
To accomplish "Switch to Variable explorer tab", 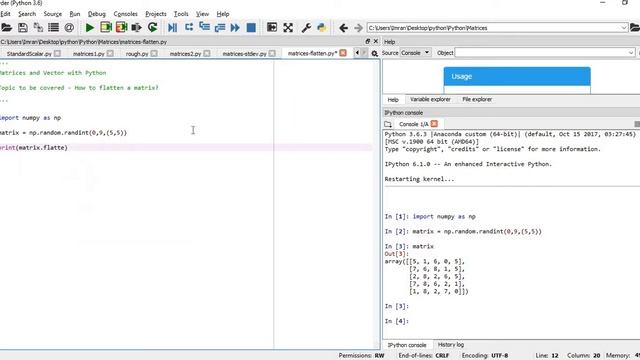I will 430,99.
